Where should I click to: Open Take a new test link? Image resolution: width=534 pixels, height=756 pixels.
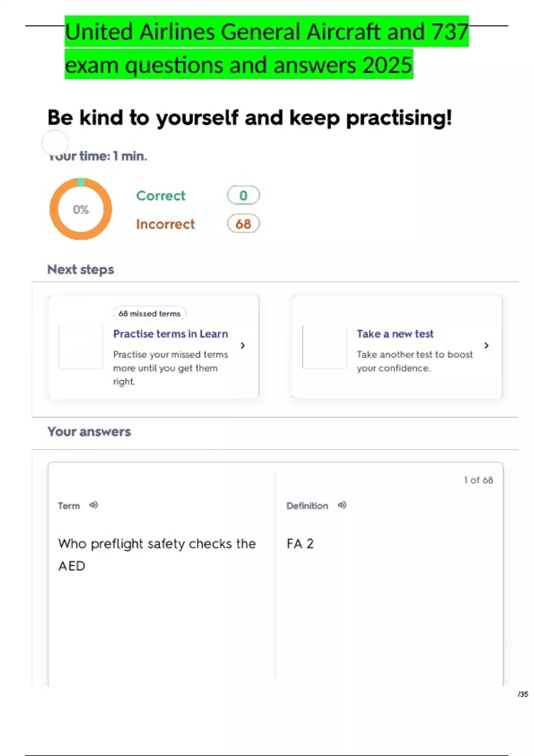pos(395,334)
